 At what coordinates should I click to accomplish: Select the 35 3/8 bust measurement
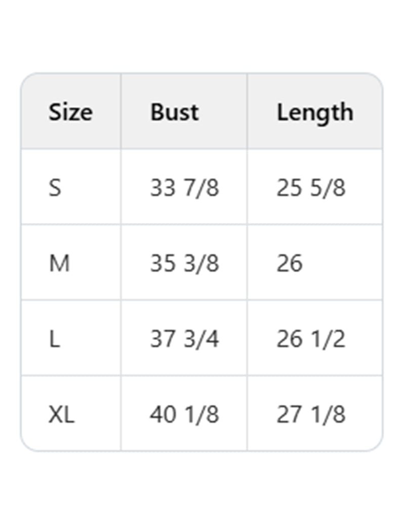184,263
